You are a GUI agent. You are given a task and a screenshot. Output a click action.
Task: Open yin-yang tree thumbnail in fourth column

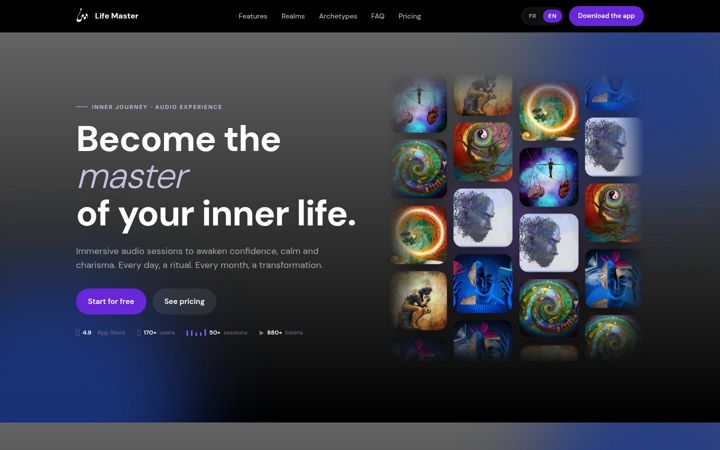[613, 213]
